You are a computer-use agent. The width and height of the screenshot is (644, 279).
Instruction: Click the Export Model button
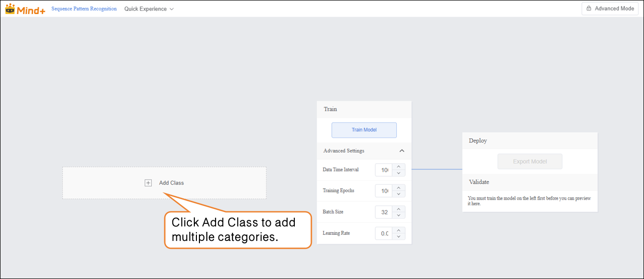pyautogui.click(x=529, y=162)
